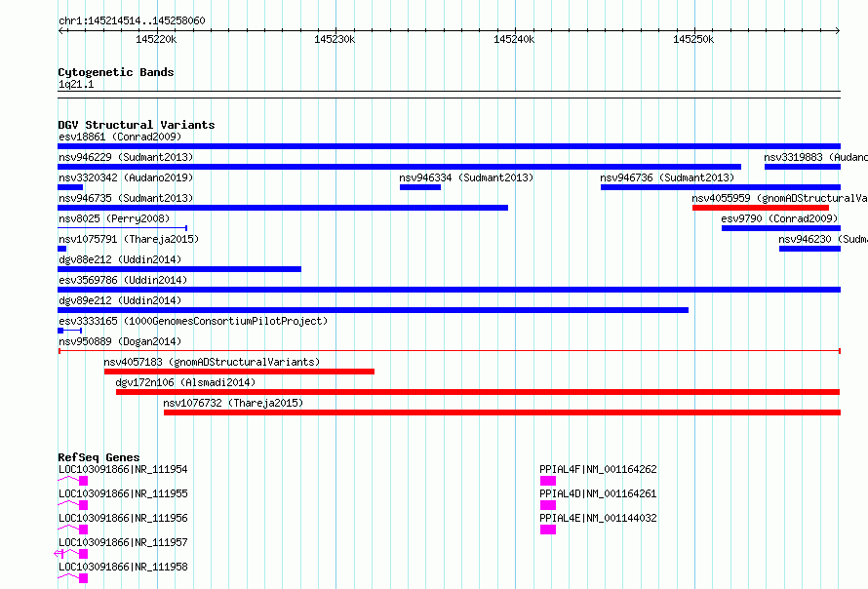Open esv9790 (Conrad2009) label
The height and width of the screenshot is (589, 868).
(x=779, y=218)
